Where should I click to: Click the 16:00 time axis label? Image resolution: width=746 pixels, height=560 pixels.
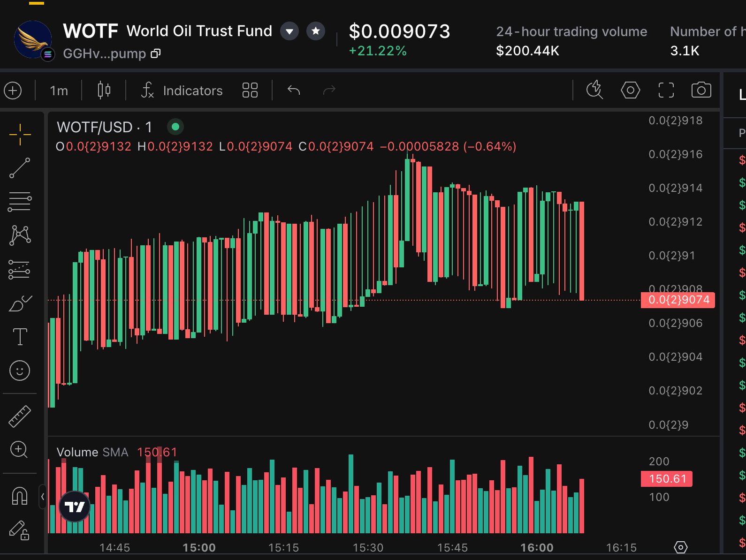pos(537,547)
